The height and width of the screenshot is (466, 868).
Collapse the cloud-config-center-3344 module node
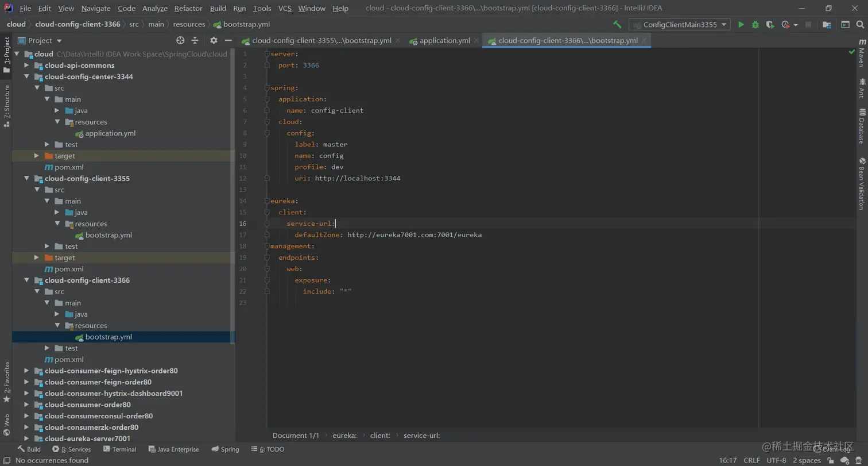[26, 76]
